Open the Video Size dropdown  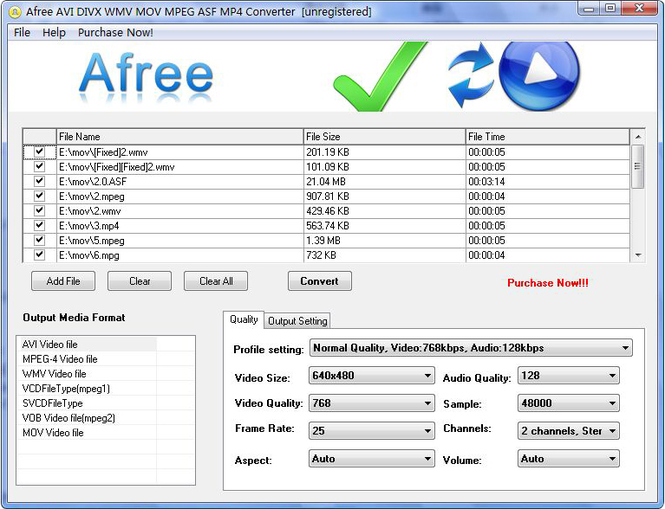(x=372, y=376)
